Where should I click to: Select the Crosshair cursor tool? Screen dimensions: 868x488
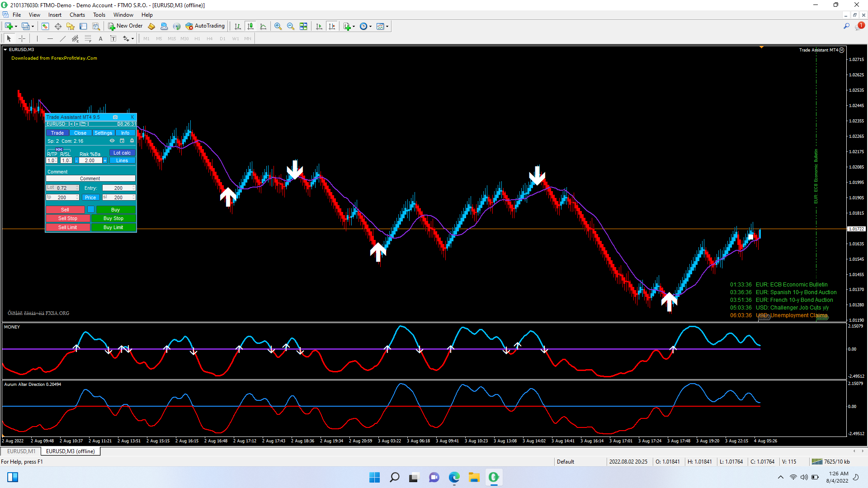pyautogui.click(x=22, y=38)
